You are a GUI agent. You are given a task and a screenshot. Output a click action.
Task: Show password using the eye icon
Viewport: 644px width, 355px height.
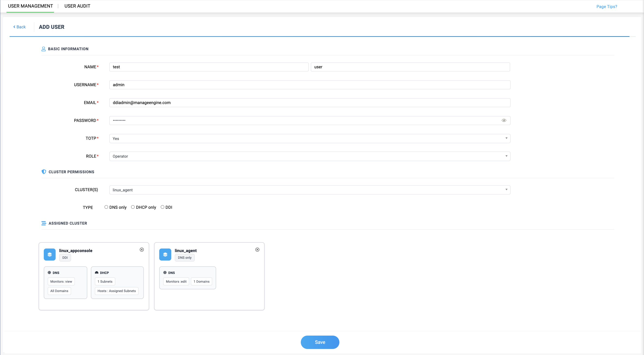pos(504,121)
